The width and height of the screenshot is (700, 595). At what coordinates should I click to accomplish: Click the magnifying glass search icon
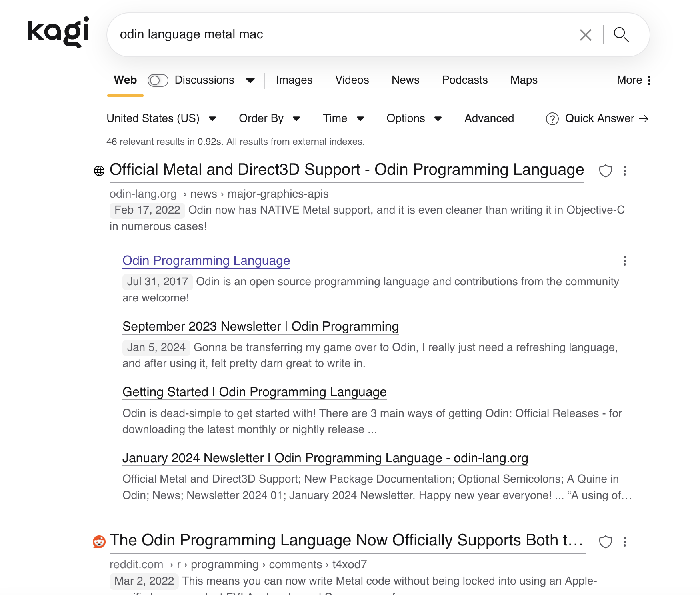[x=621, y=35]
